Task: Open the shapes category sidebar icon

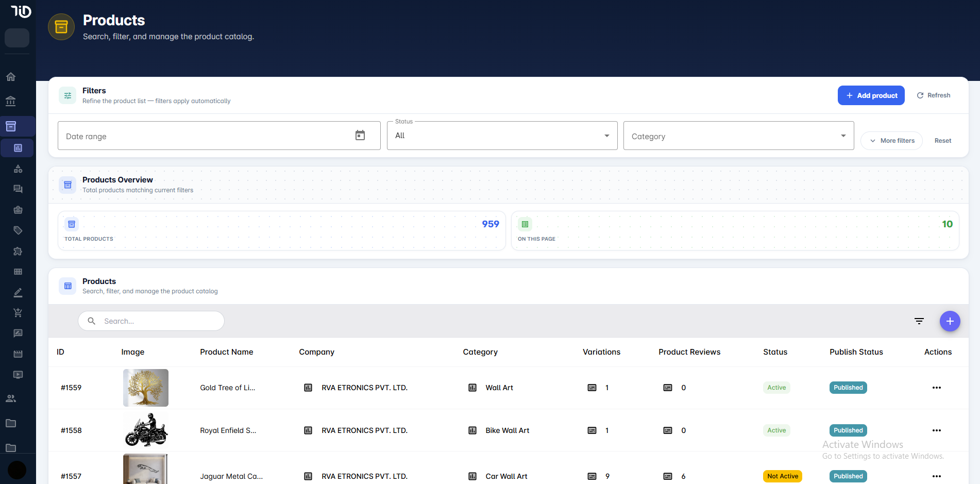Action: (x=18, y=169)
